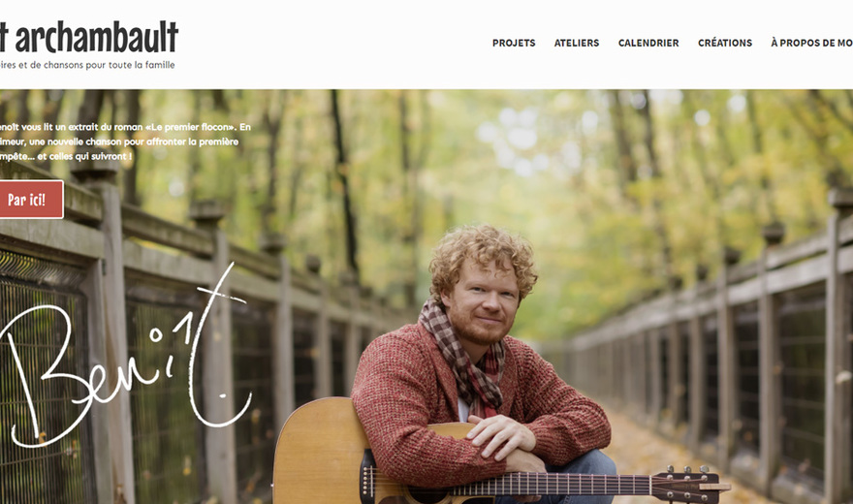Image resolution: width=853 pixels, height=504 pixels.
Task: Click the guitar headstock with tuning pegs
Action: [x=688, y=484]
